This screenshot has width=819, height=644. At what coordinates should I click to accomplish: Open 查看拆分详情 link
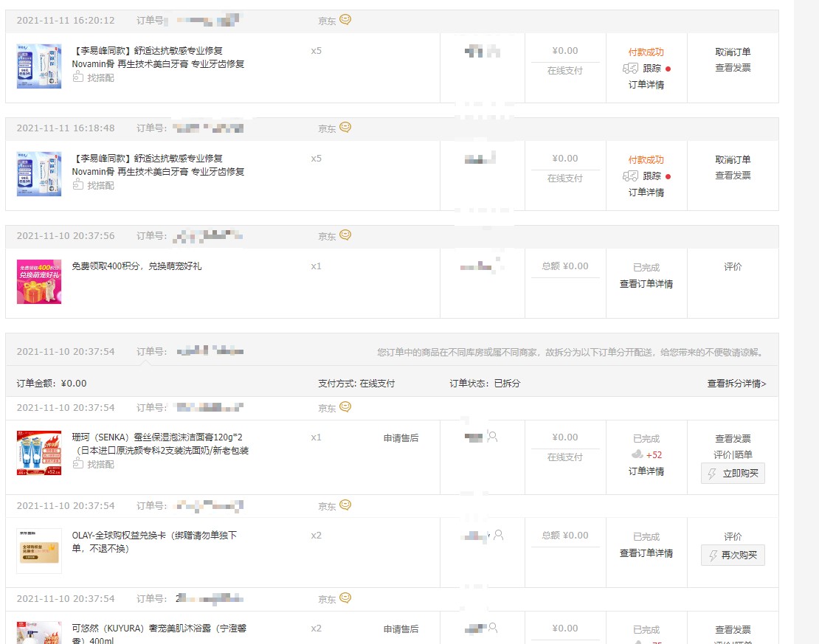(x=736, y=384)
